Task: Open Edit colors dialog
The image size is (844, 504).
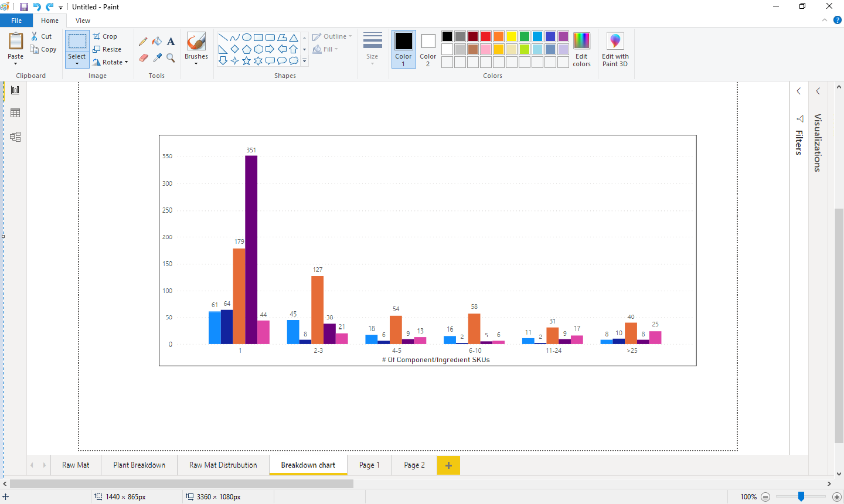Action: pyautogui.click(x=581, y=50)
